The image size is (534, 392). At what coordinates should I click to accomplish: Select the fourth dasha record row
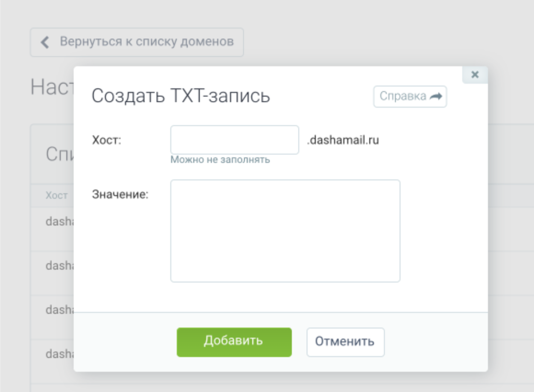click(59, 354)
